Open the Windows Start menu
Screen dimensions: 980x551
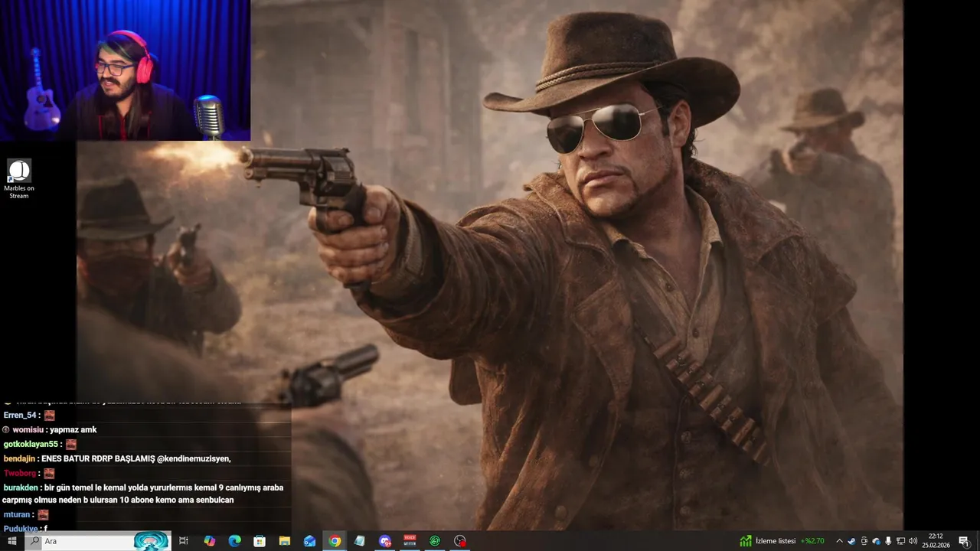(11, 541)
